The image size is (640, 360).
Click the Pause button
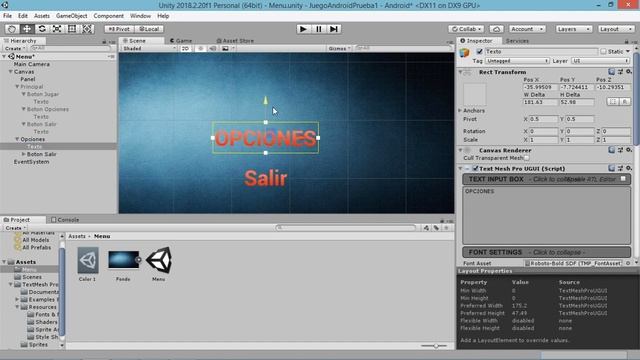(x=318, y=29)
